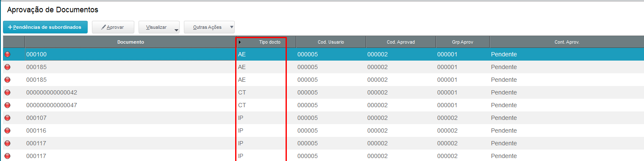
Task: Click Cod. Usuario 000005 in row 000107
Action: (x=308, y=118)
